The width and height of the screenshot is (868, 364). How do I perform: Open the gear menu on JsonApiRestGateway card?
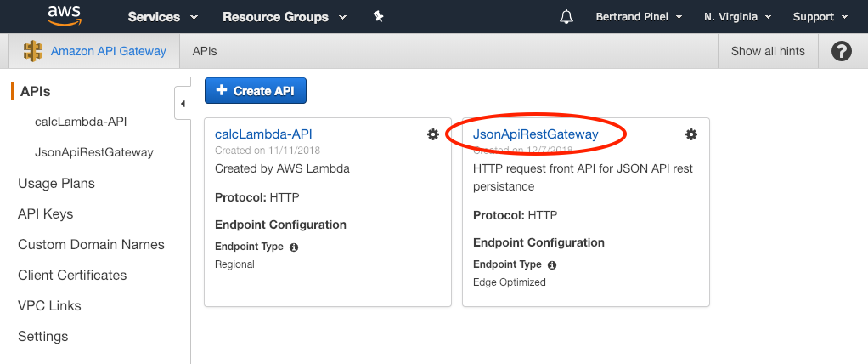691,134
